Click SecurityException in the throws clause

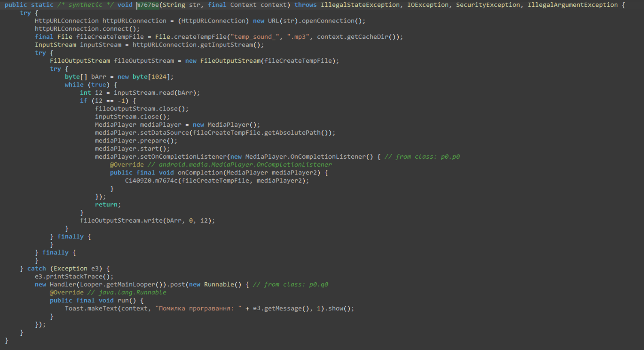pos(488,5)
